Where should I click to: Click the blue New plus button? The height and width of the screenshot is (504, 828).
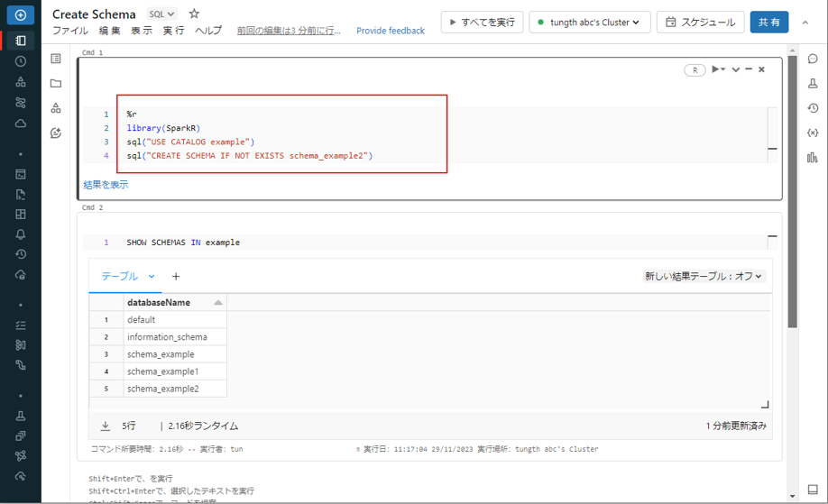point(20,15)
